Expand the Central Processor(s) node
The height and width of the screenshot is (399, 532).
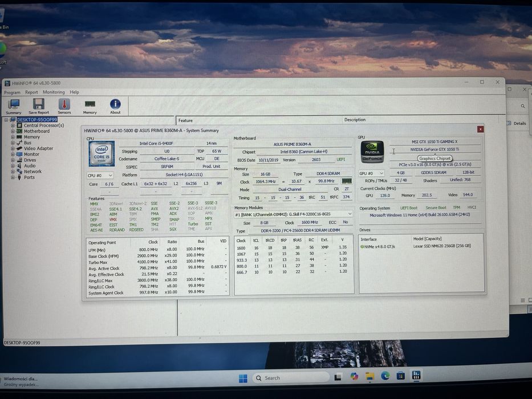(x=13, y=125)
